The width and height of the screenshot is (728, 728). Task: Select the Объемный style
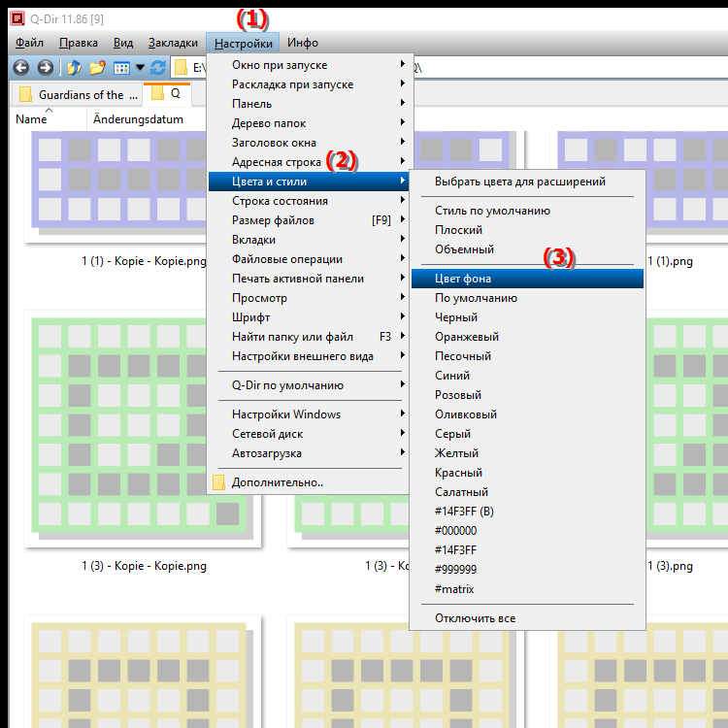pyautogui.click(x=527, y=249)
